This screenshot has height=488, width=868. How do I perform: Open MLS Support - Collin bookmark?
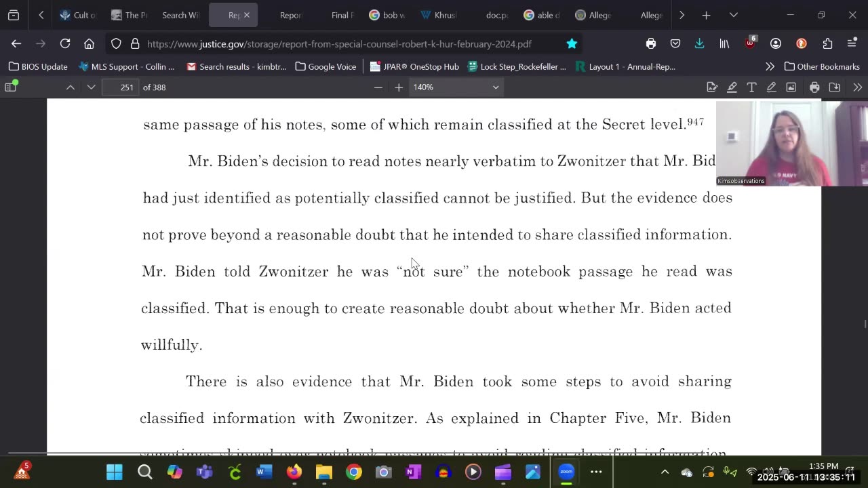[127, 66]
